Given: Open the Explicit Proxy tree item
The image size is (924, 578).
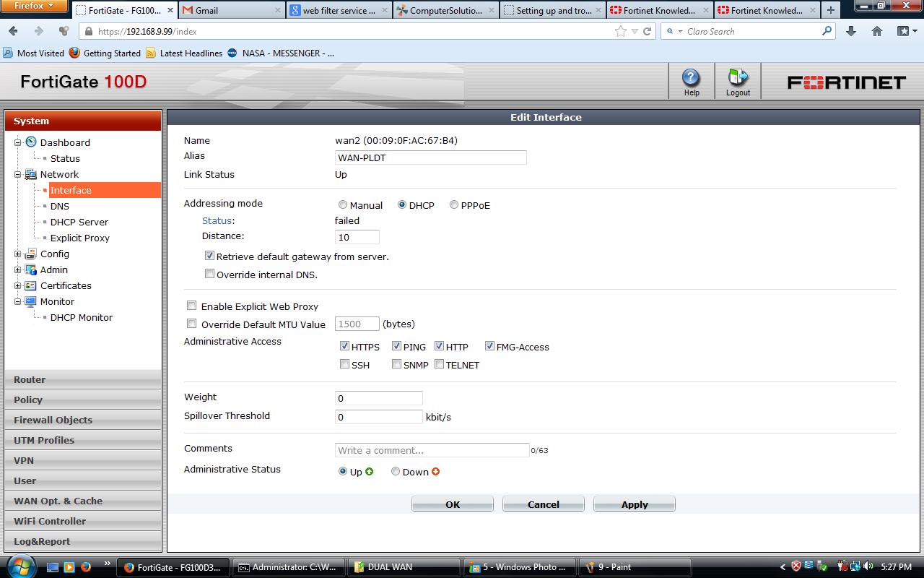Looking at the screenshot, I should [x=80, y=238].
